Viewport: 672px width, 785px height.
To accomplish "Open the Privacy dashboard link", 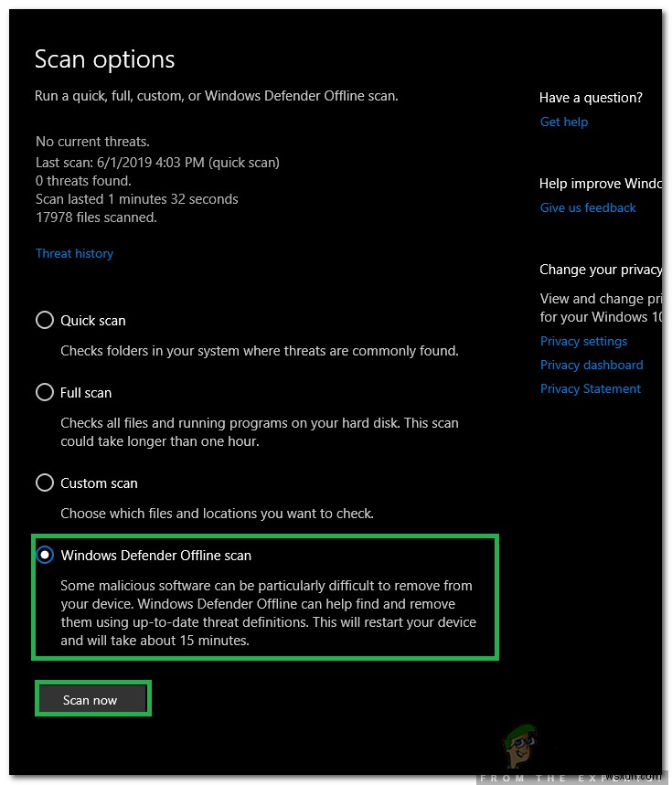I will (591, 365).
